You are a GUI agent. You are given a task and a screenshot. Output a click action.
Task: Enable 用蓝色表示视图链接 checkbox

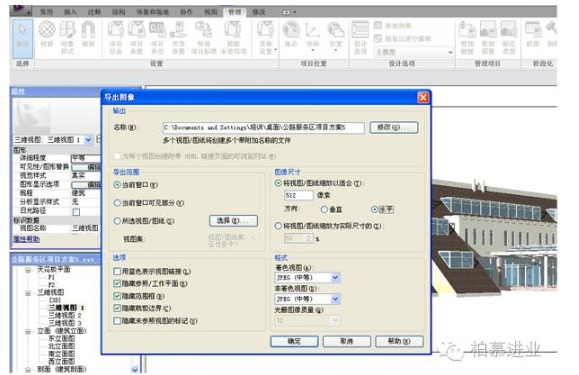[x=117, y=271]
